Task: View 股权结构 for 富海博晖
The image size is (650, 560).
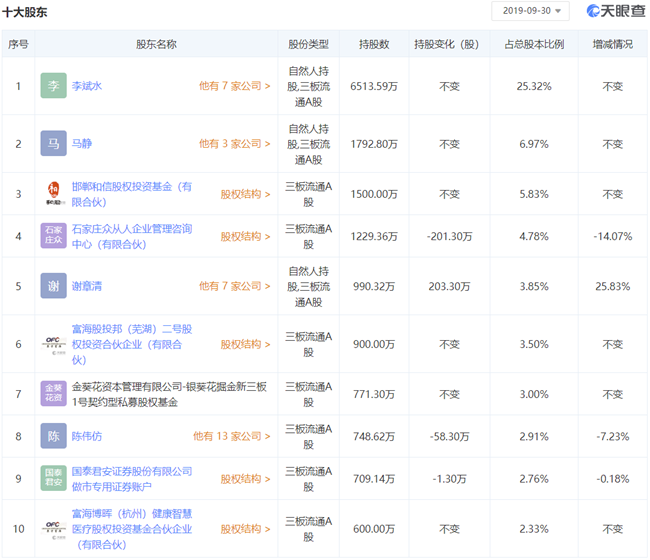Action: pyautogui.click(x=245, y=529)
